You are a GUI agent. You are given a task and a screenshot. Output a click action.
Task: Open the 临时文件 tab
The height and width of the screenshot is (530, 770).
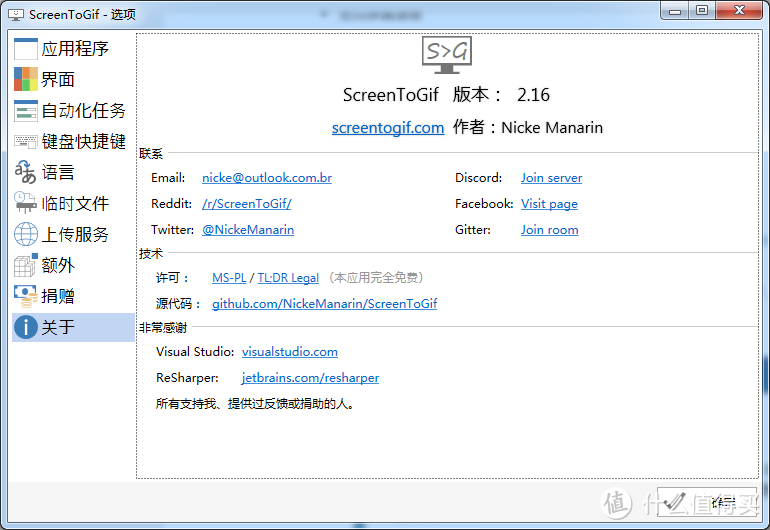(73, 203)
